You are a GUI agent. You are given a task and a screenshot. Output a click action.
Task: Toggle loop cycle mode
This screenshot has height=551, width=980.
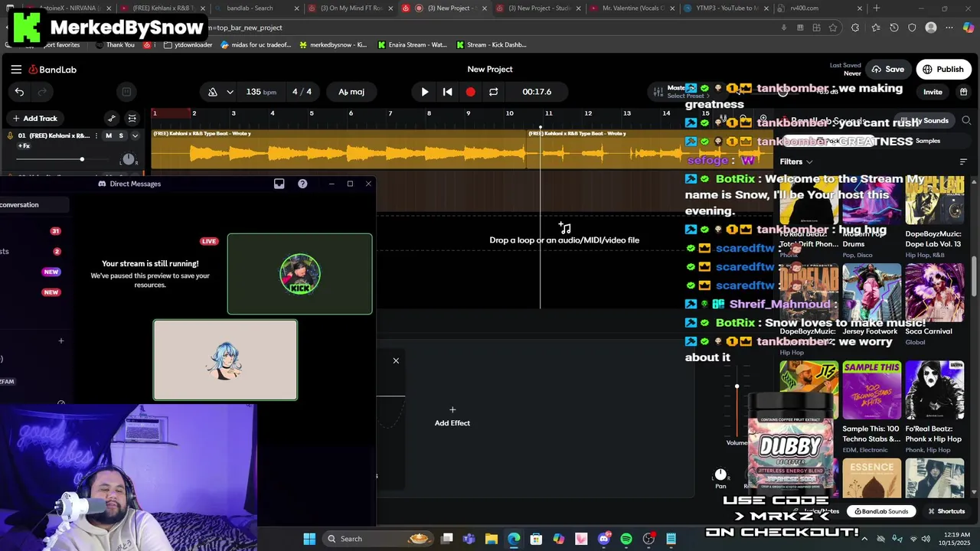[494, 92]
